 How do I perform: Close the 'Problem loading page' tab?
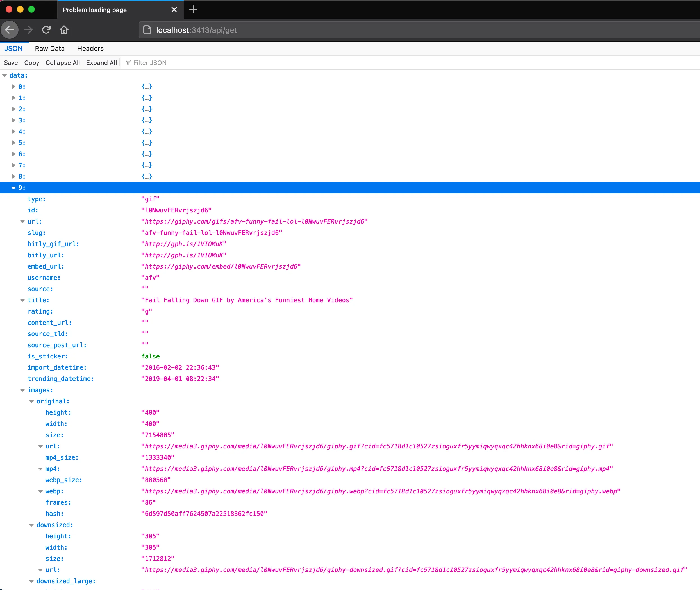pyautogui.click(x=174, y=10)
